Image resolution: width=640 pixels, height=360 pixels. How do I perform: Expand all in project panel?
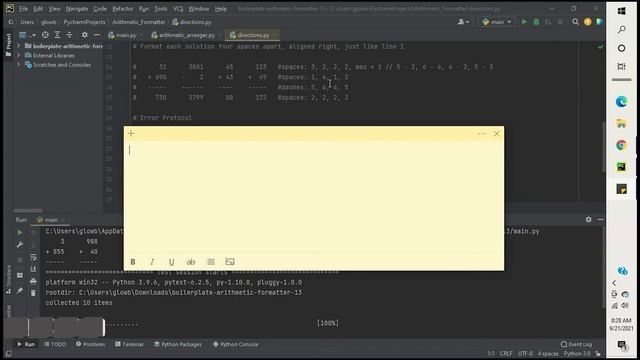pos(57,35)
